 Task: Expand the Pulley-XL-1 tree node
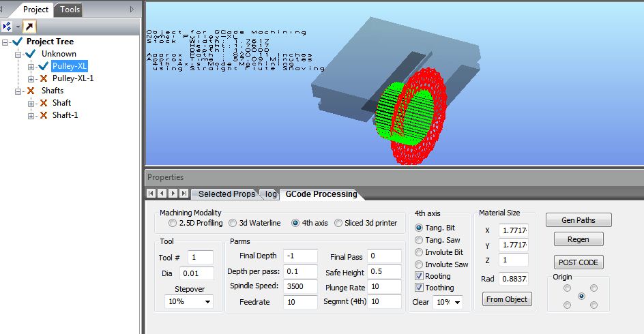tap(31, 78)
